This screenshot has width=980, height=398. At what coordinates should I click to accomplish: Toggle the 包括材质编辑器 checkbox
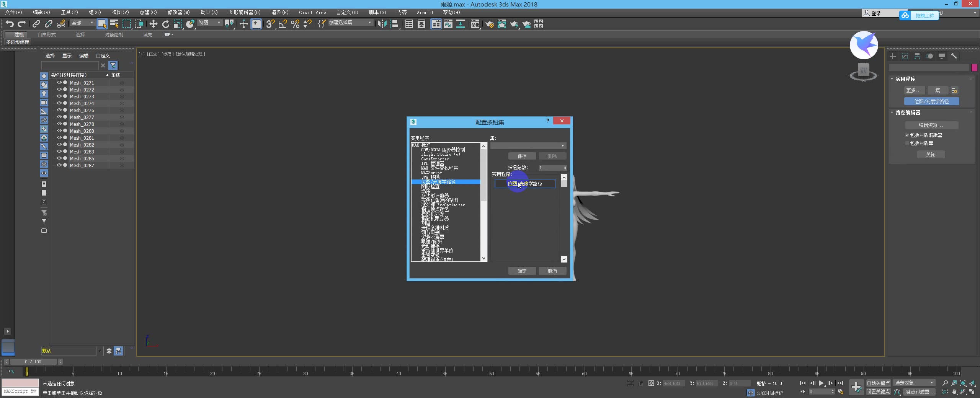(x=907, y=135)
